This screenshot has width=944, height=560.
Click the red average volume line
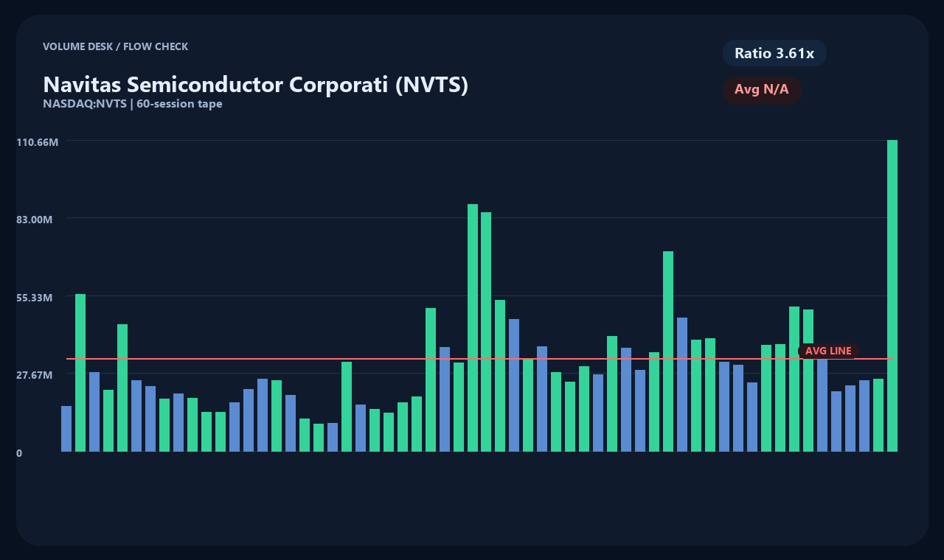(479, 359)
